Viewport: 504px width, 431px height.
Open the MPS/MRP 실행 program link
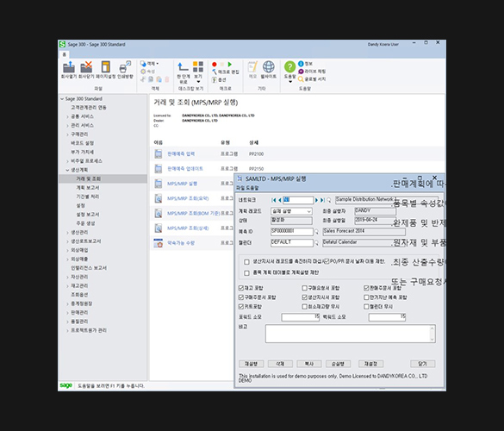click(x=182, y=184)
